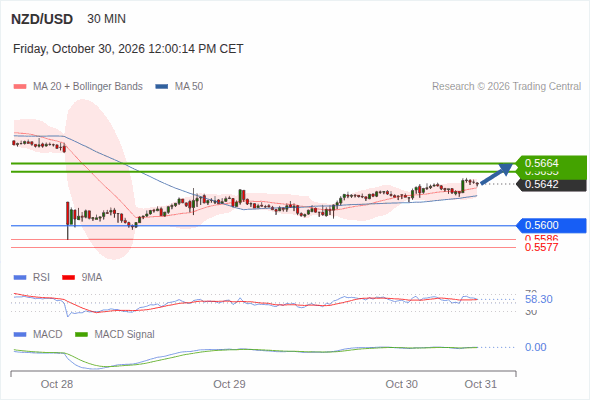Click the 0.00 MACD value
The image size is (590, 400).
(x=535, y=347)
